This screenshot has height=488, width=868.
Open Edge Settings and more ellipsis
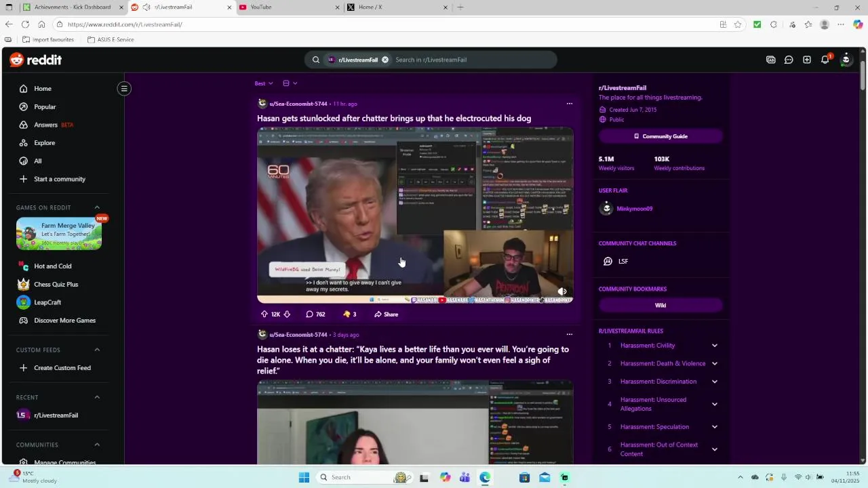[x=841, y=24]
